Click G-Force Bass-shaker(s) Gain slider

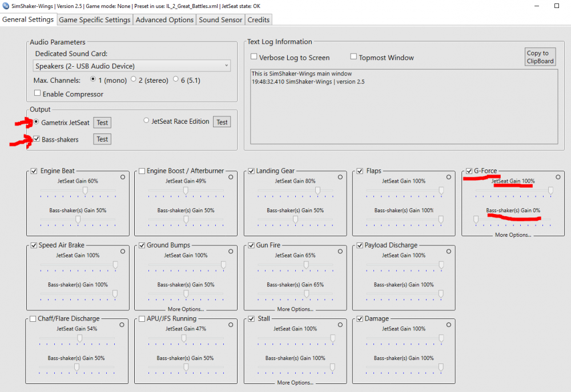tap(513, 220)
